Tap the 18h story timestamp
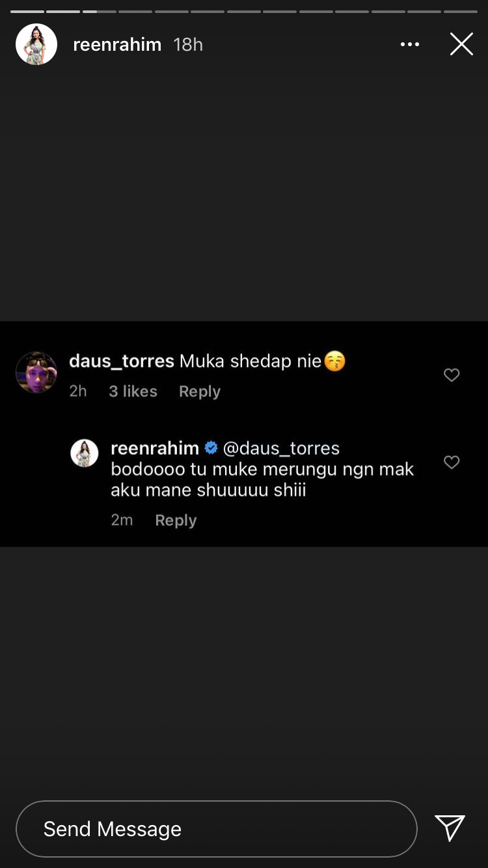 (188, 44)
